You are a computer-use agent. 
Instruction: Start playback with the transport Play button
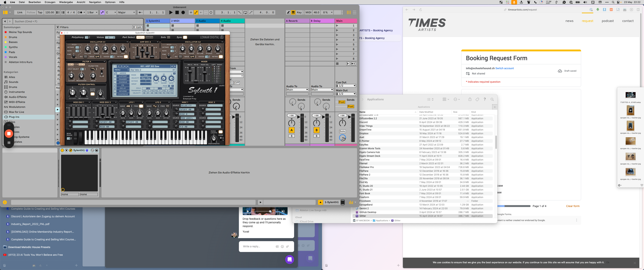tap(171, 12)
